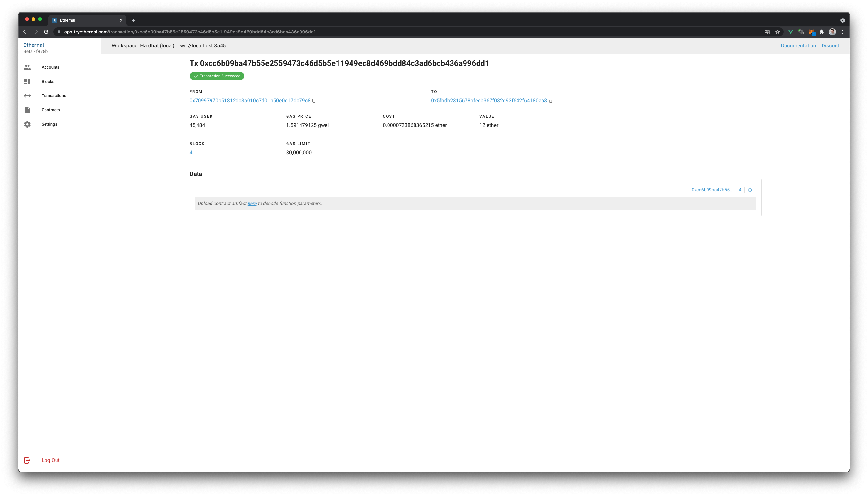Copy the TO address with copy icon
The height and width of the screenshot is (496, 868).
click(x=550, y=101)
